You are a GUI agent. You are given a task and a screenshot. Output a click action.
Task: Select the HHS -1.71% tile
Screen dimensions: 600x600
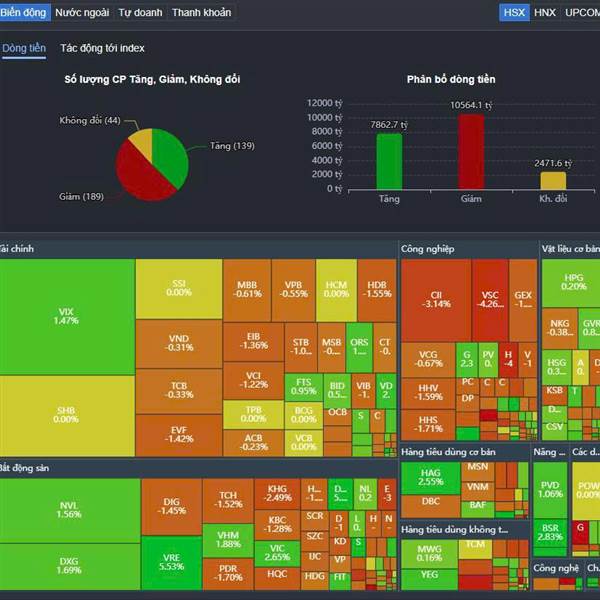(x=428, y=425)
